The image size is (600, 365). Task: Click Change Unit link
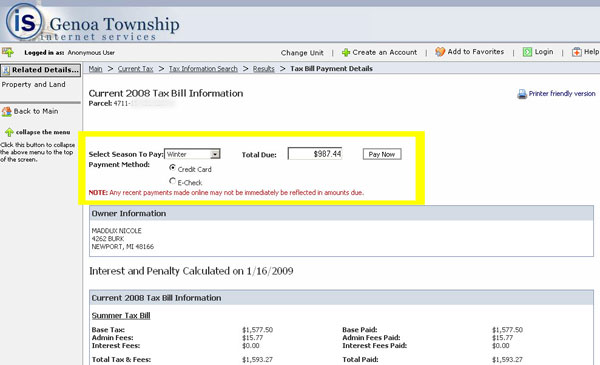pyautogui.click(x=302, y=53)
